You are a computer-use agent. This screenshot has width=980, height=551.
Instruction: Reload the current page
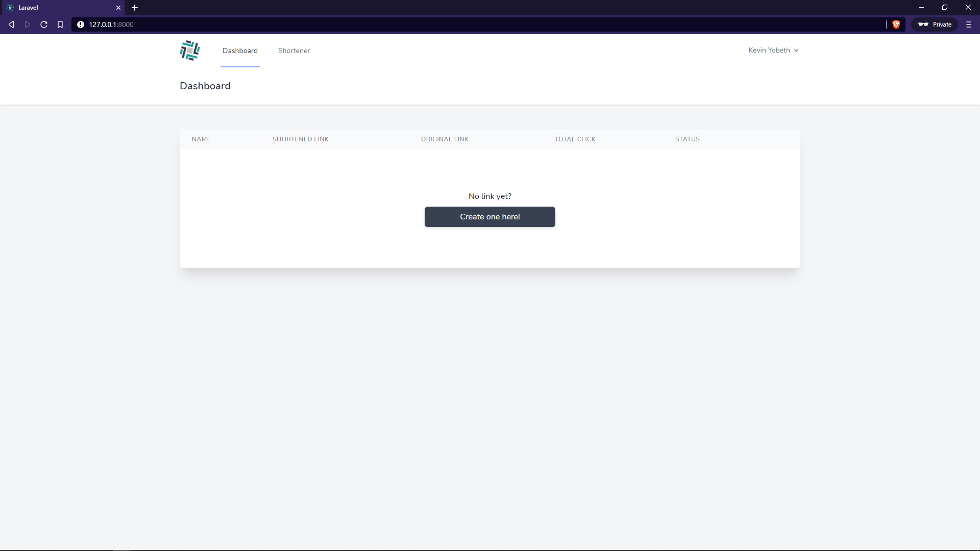pos(44,24)
